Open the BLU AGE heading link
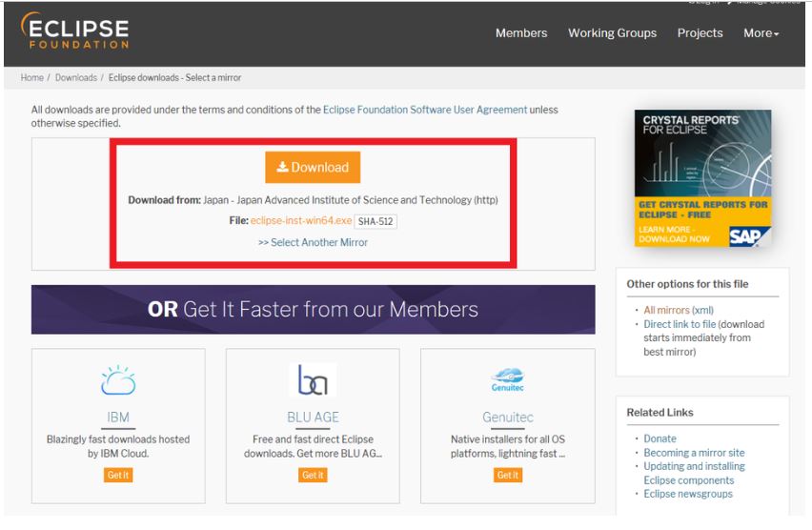The width and height of the screenshot is (812, 530). pos(313,418)
